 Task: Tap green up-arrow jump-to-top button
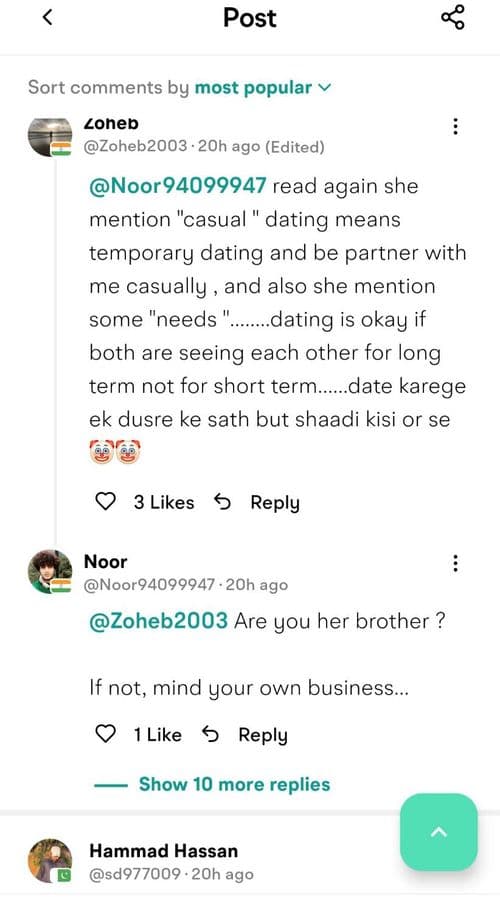click(438, 832)
